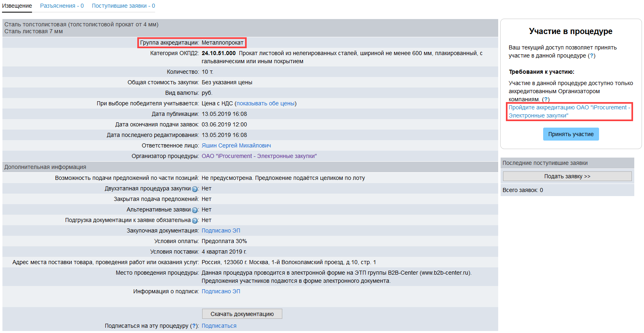Go to Поступившие заявки - 0 tab

pyautogui.click(x=123, y=6)
